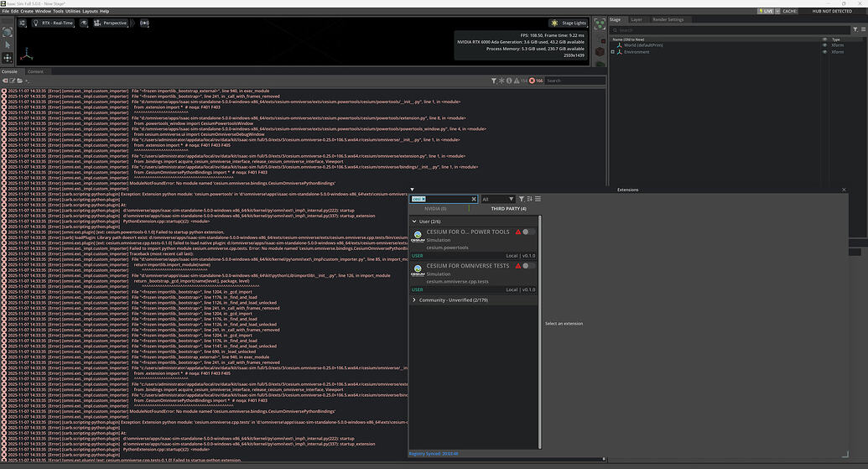This screenshot has width=868, height=469.
Task: Open the viewport visibility eye menu
Action: click(x=84, y=23)
